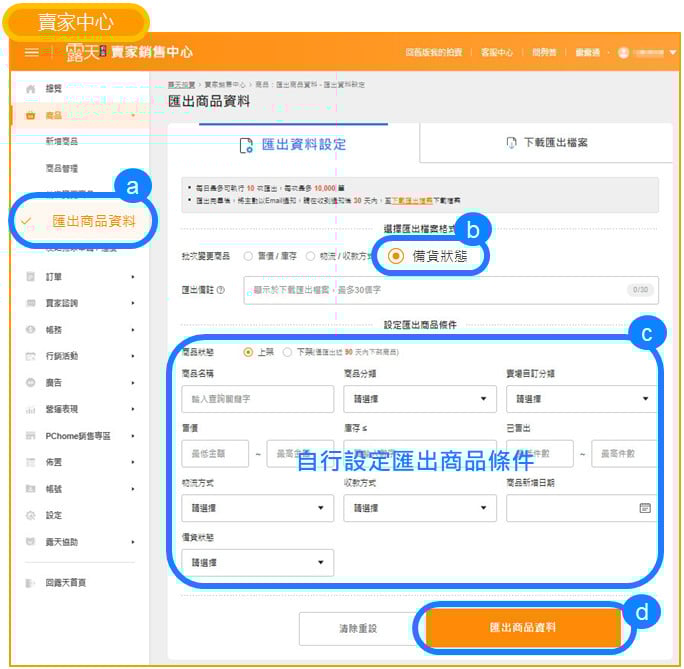The width and height of the screenshot is (684, 669).
Task: Select the 售價 / 庫存 radio option
Action: pyautogui.click(x=248, y=256)
